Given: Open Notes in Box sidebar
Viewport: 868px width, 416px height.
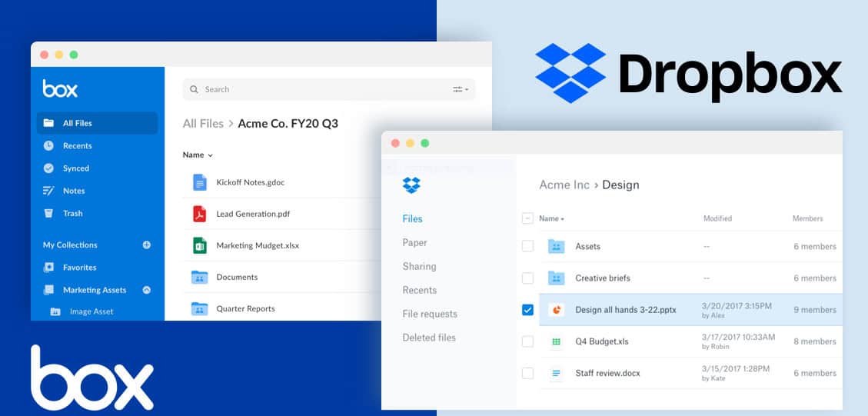Looking at the screenshot, I should point(74,191).
